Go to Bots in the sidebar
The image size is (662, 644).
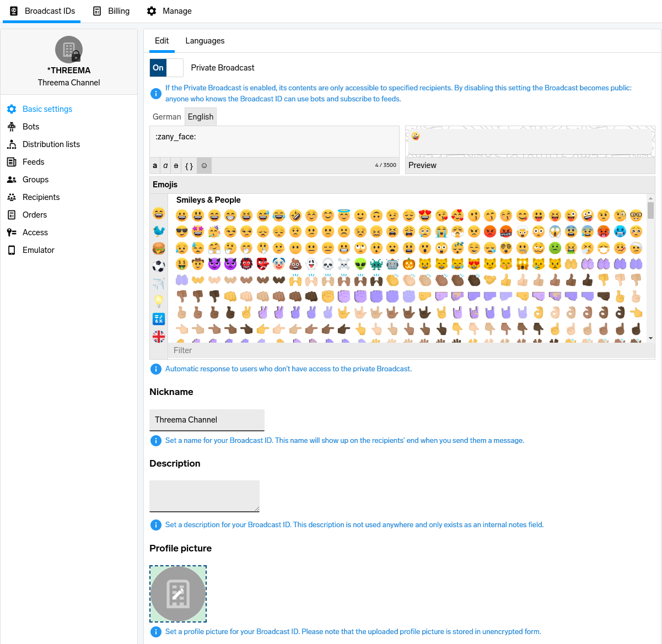click(31, 127)
